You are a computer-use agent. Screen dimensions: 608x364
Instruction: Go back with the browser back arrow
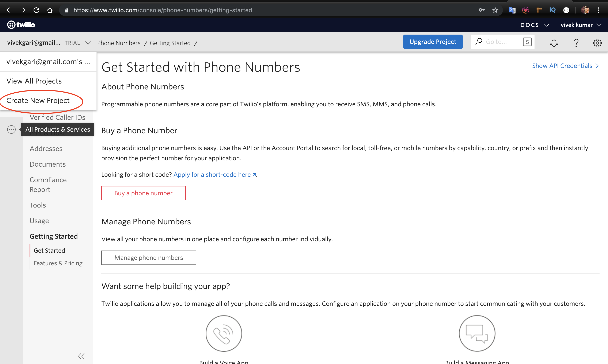click(9, 10)
